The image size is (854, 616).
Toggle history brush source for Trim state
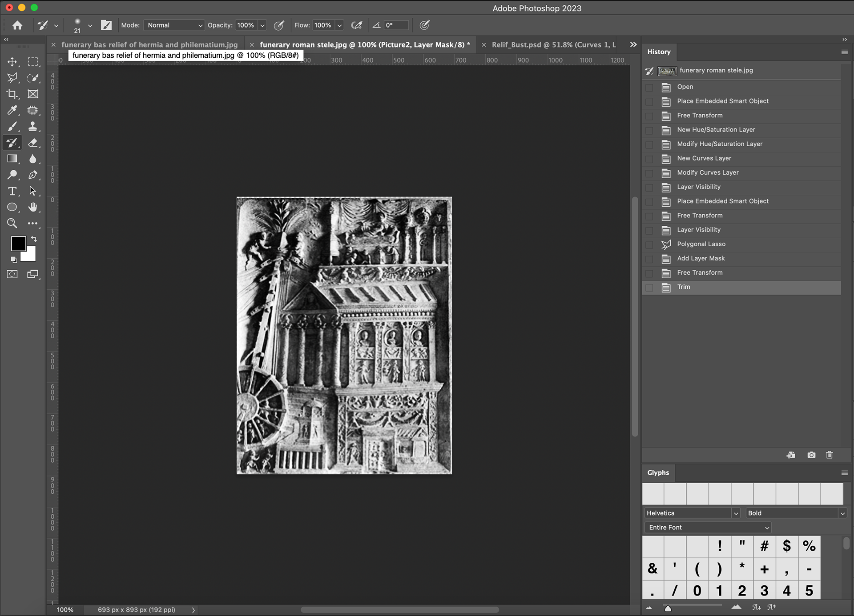coord(649,288)
